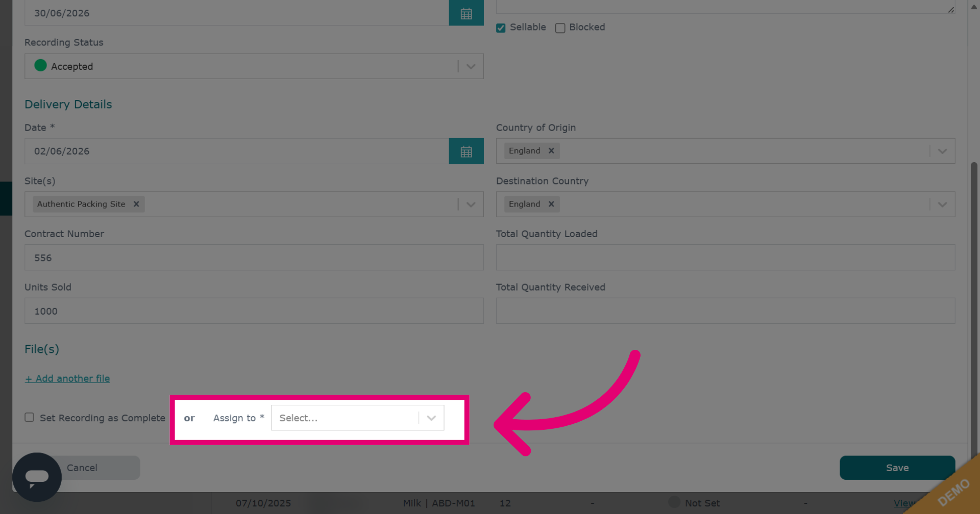Remove Authentic Packing Site tag

click(x=136, y=204)
